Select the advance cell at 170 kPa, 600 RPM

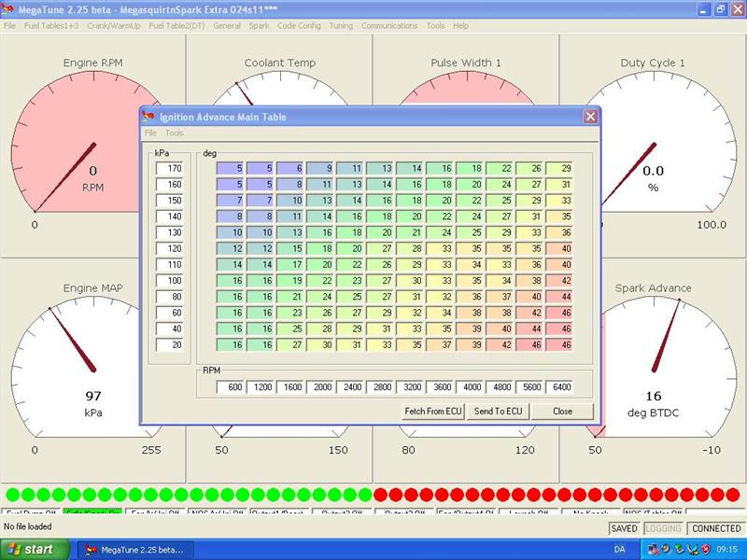click(x=231, y=169)
